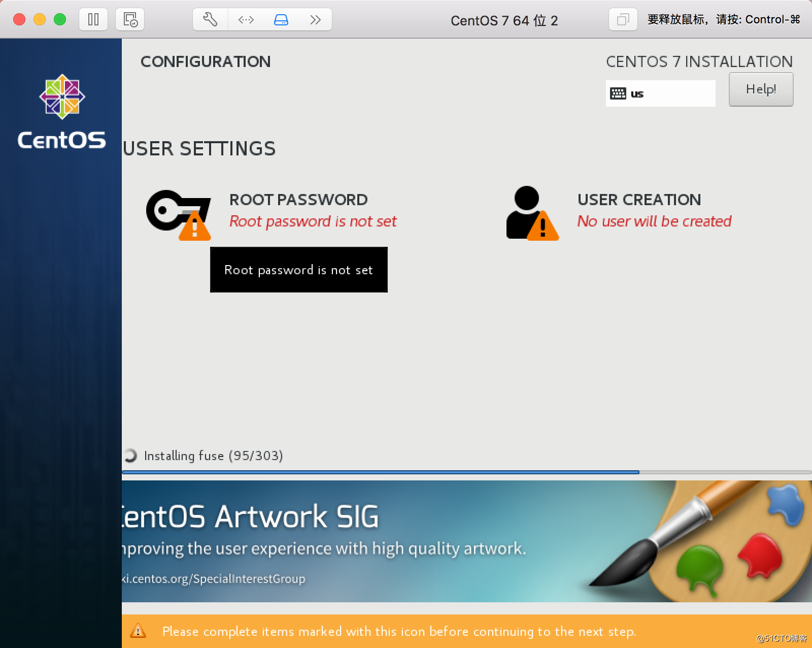Click the USER SETTINGS heading
Viewport: 812px width, 648px height.
[199, 149]
